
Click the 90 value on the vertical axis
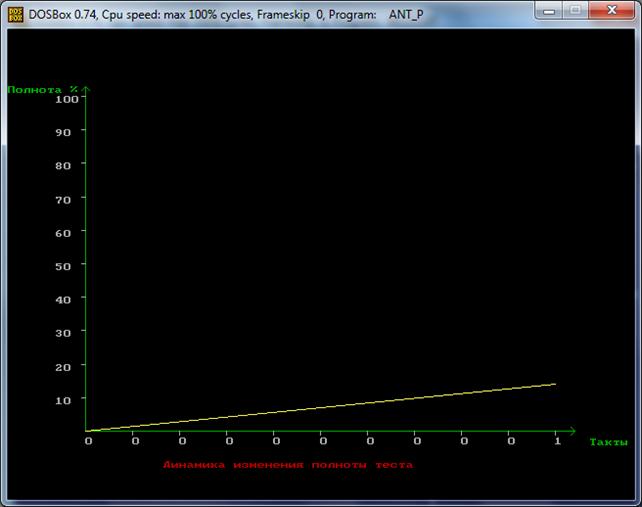click(63, 132)
